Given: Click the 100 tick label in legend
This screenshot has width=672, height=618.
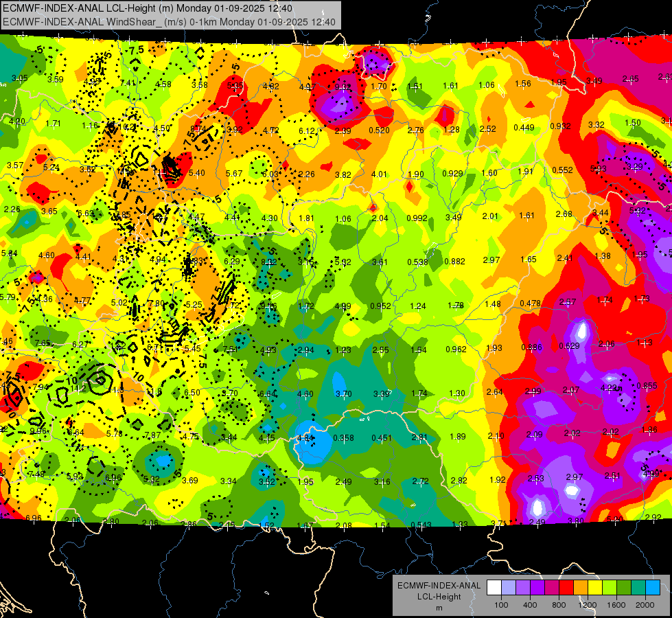Looking at the screenshot, I should [501, 605].
